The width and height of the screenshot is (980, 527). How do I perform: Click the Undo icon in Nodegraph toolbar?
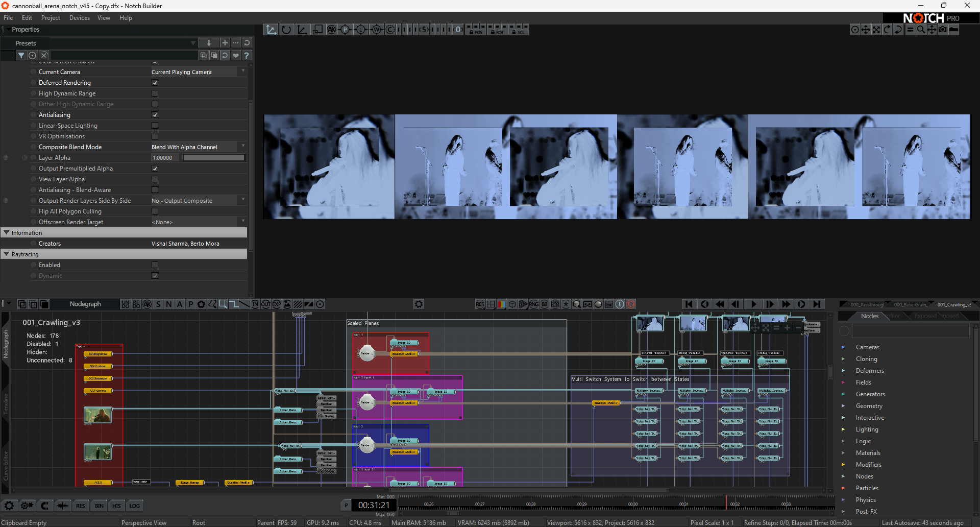(x=126, y=304)
